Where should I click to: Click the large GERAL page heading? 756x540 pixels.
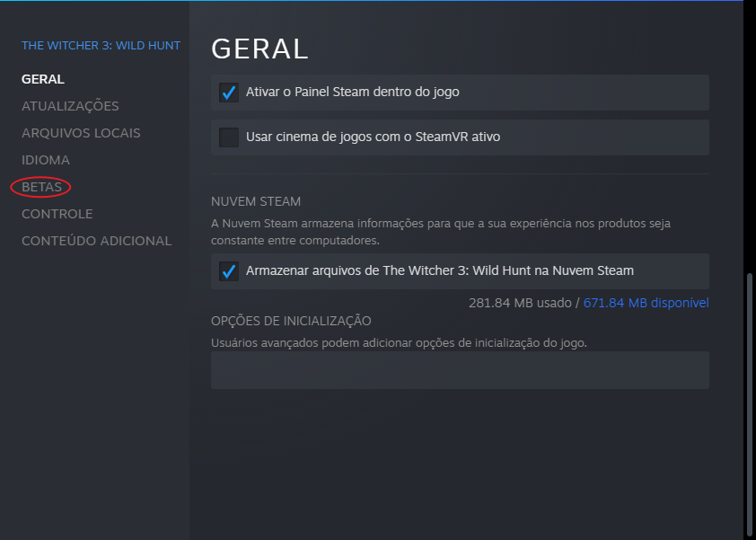(x=259, y=48)
